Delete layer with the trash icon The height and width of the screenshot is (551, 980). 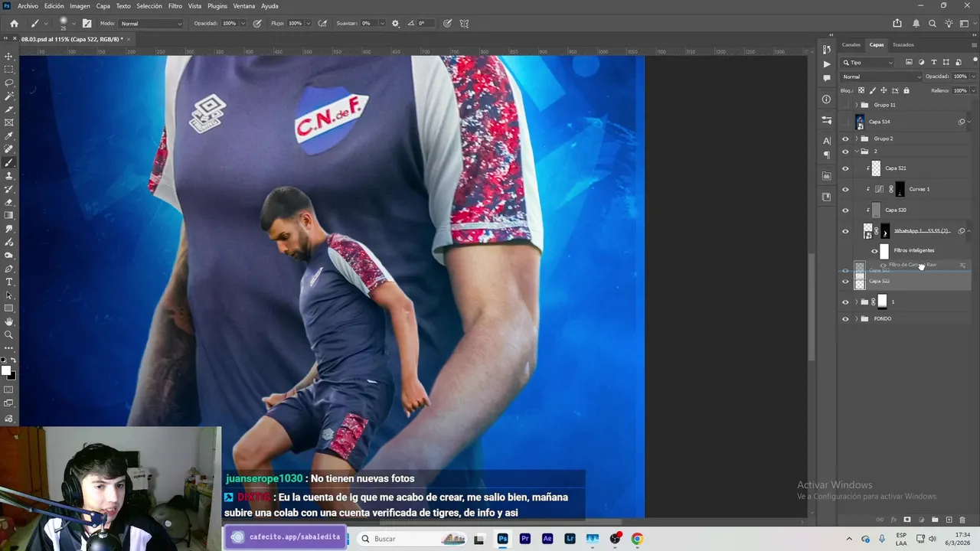click(x=962, y=520)
